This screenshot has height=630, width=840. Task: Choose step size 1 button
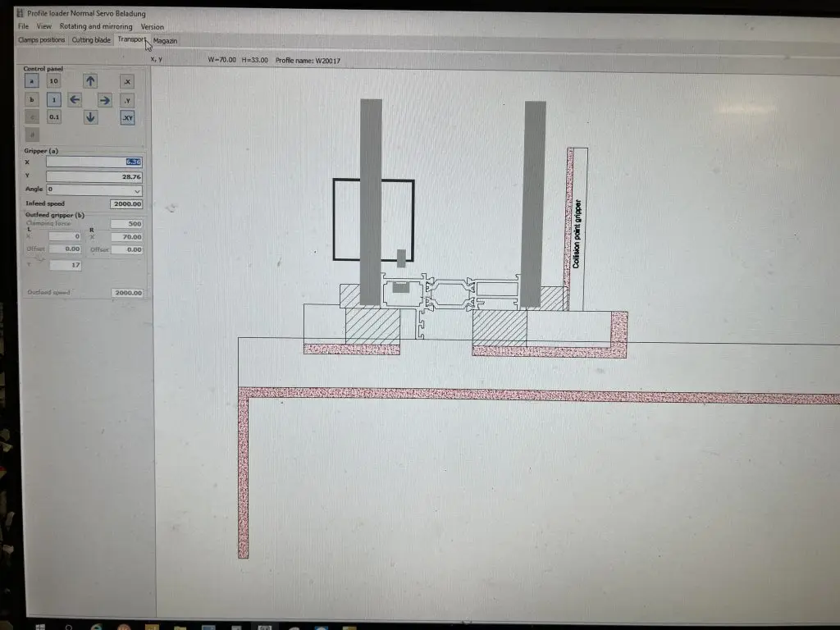[53, 99]
